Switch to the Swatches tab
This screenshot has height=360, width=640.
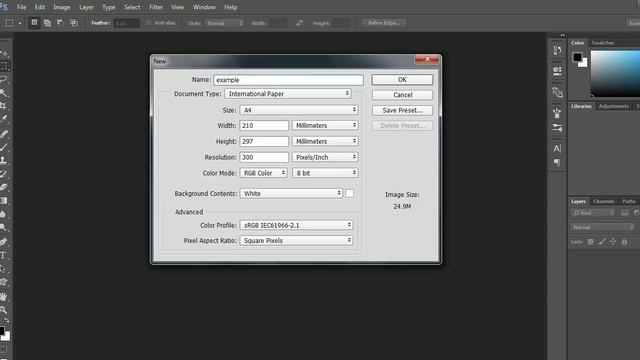tap(603, 43)
